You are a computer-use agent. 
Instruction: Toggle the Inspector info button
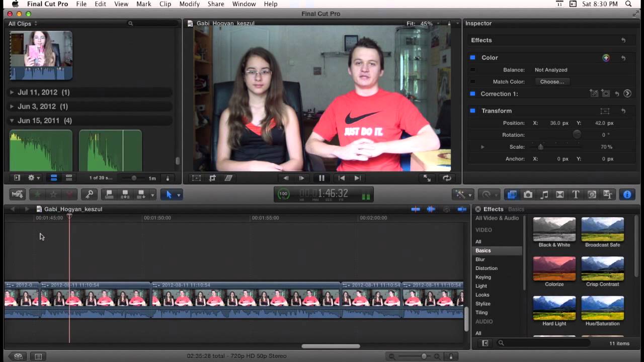point(627,195)
